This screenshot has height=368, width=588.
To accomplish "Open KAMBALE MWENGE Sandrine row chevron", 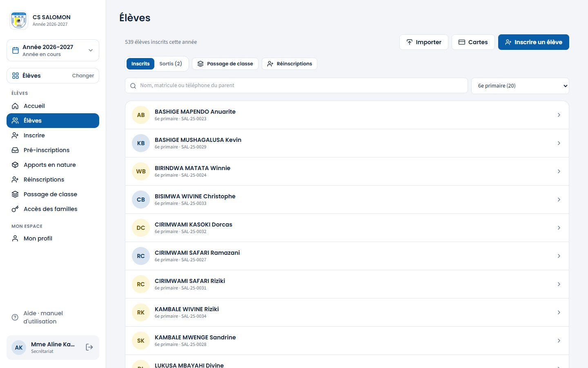I will pyautogui.click(x=559, y=341).
